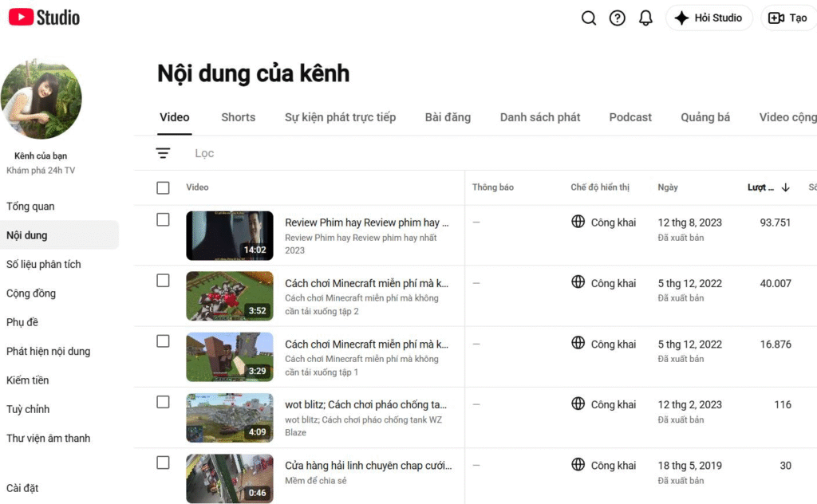Open the Bài đăng tab
The height and width of the screenshot is (504, 817).
coord(448,117)
